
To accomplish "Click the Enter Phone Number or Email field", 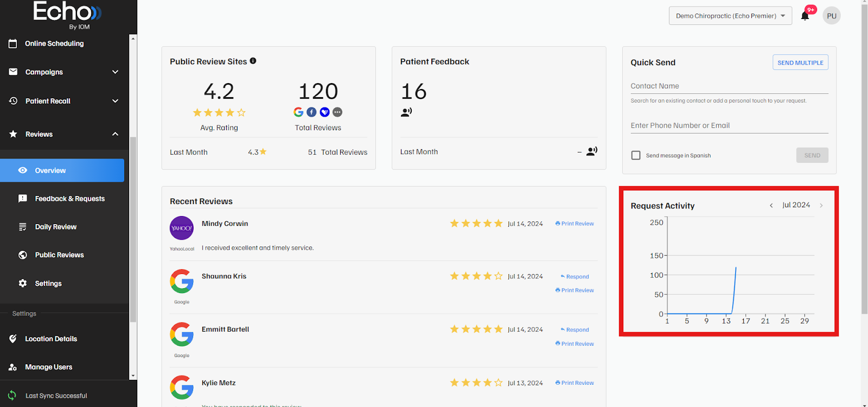I will 729,125.
